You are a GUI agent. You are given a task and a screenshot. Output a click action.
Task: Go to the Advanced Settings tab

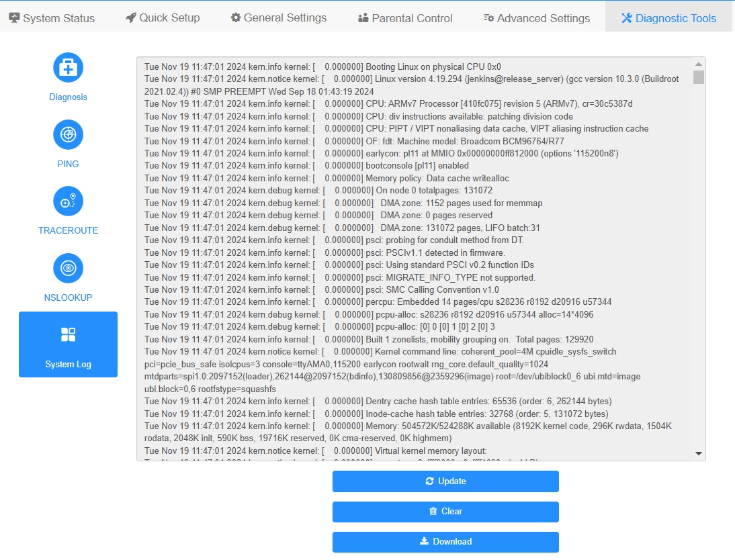[537, 18]
